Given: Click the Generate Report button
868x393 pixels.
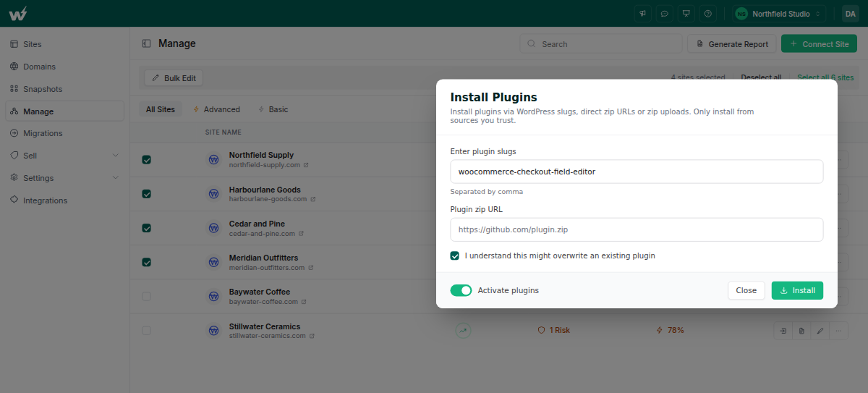Looking at the screenshot, I should point(732,43).
